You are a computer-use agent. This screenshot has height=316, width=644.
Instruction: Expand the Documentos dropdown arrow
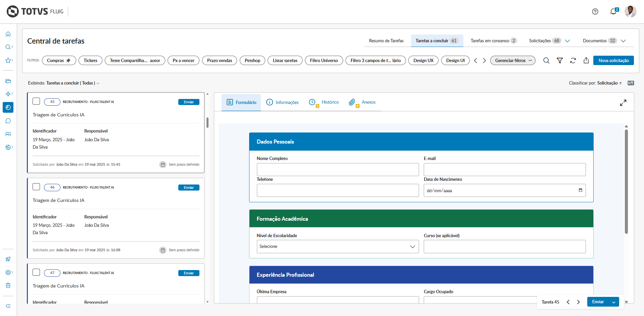click(x=623, y=41)
